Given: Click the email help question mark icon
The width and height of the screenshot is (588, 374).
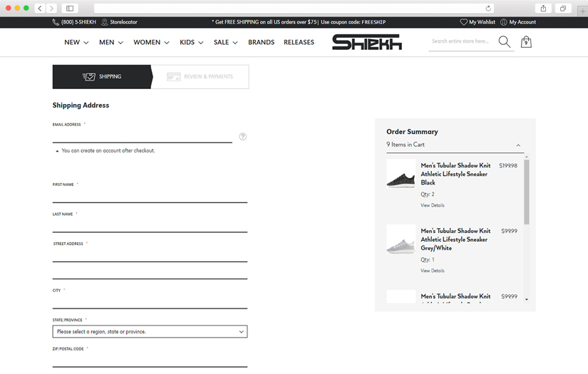Looking at the screenshot, I should coord(243,136).
